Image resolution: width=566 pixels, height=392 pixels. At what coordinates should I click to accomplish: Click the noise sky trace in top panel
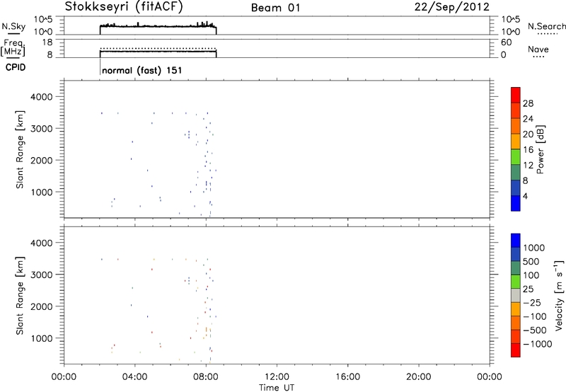click(158, 26)
